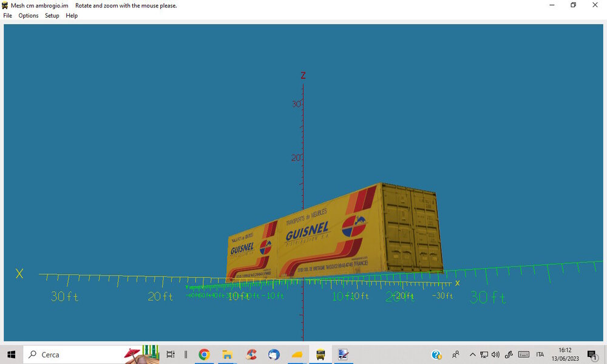Click the yellow 20 ft ruler label
Image resolution: width=607 pixels, height=364 pixels.
click(x=160, y=297)
